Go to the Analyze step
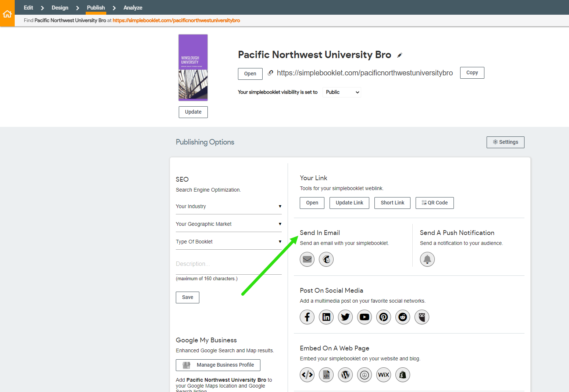This screenshot has width=569, height=392. [x=133, y=7]
